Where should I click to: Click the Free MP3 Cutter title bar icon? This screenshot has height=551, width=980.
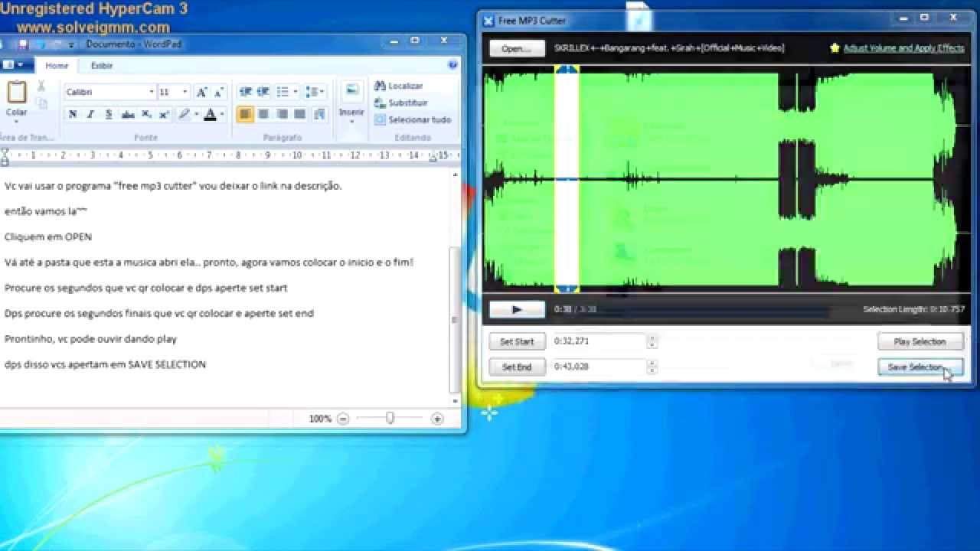(488, 21)
